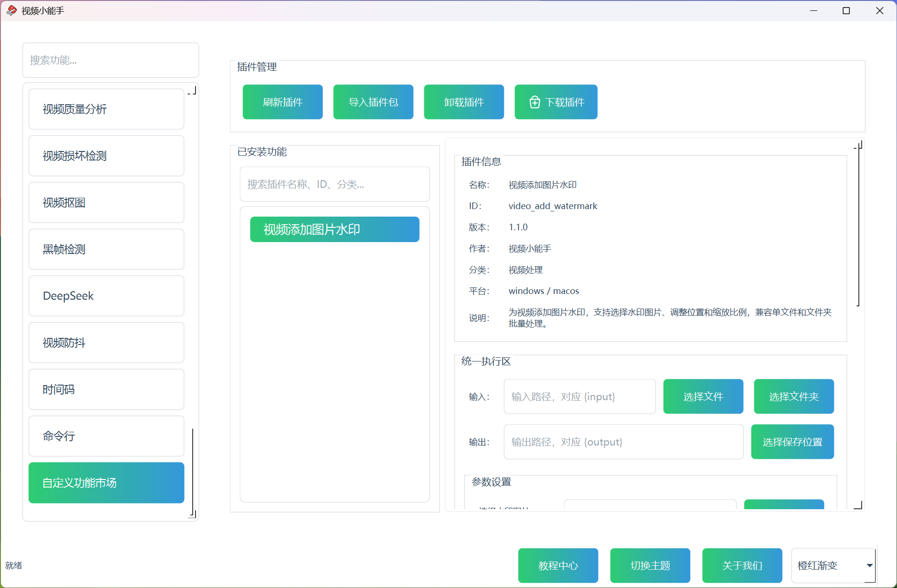Click the 导入插件包 button
This screenshot has height=588, width=897.
[373, 102]
